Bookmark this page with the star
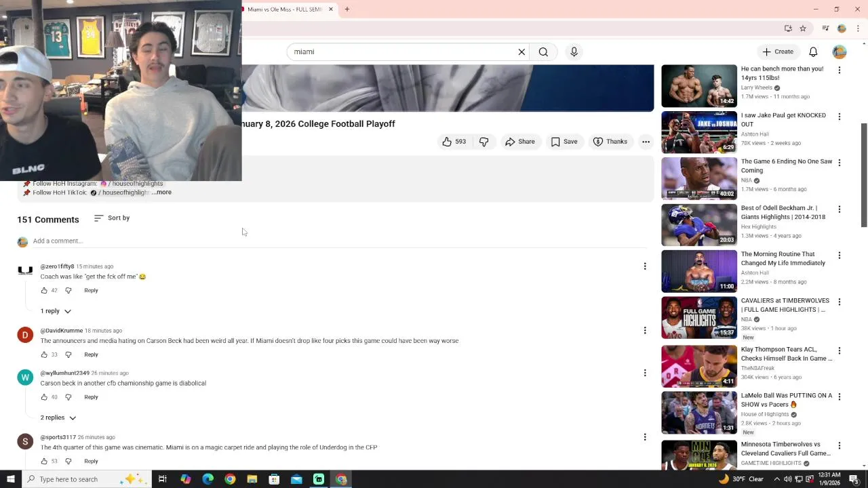The width and height of the screenshot is (868, 488). (803, 28)
